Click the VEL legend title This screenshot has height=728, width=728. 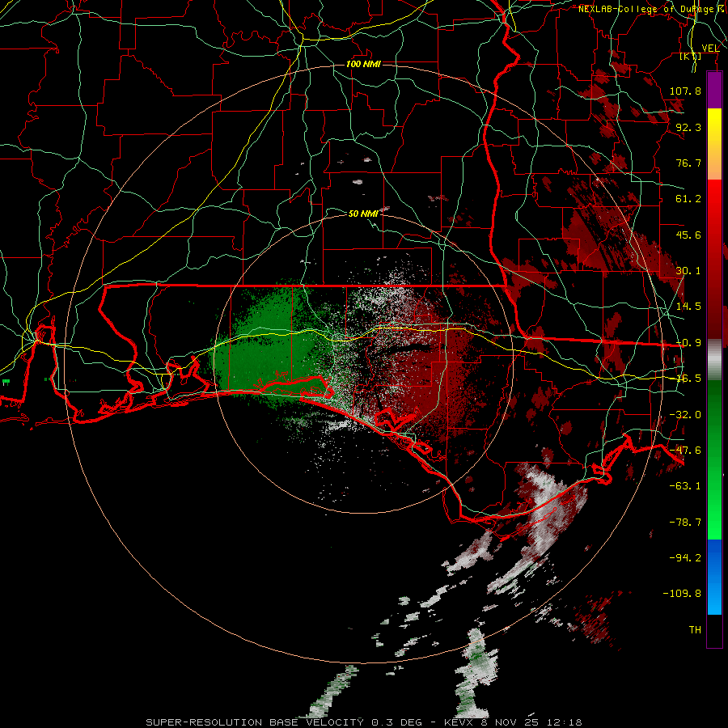[x=711, y=48]
